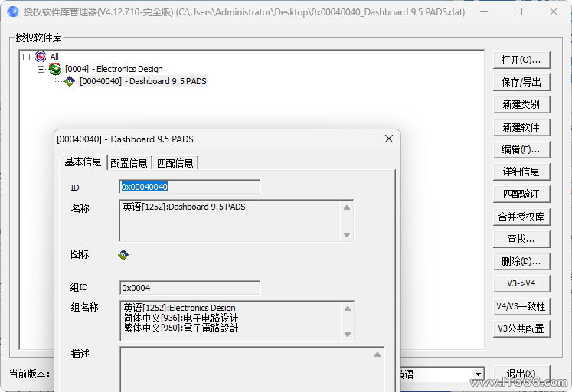
Task: Switch to the 基本信息 tab
Action: click(83, 162)
